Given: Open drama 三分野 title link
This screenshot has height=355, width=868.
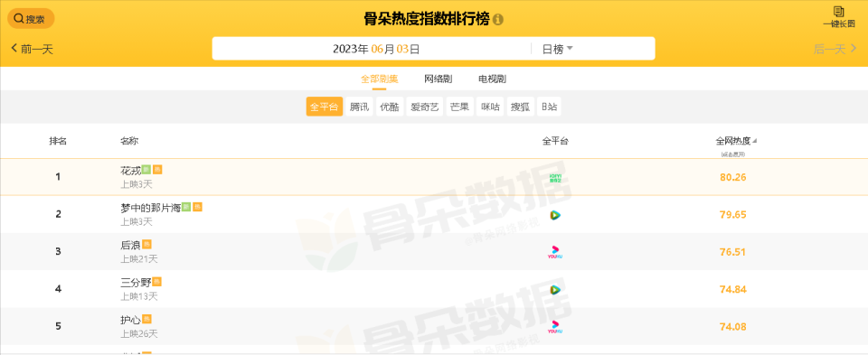Looking at the screenshot, I should [136, 283].
